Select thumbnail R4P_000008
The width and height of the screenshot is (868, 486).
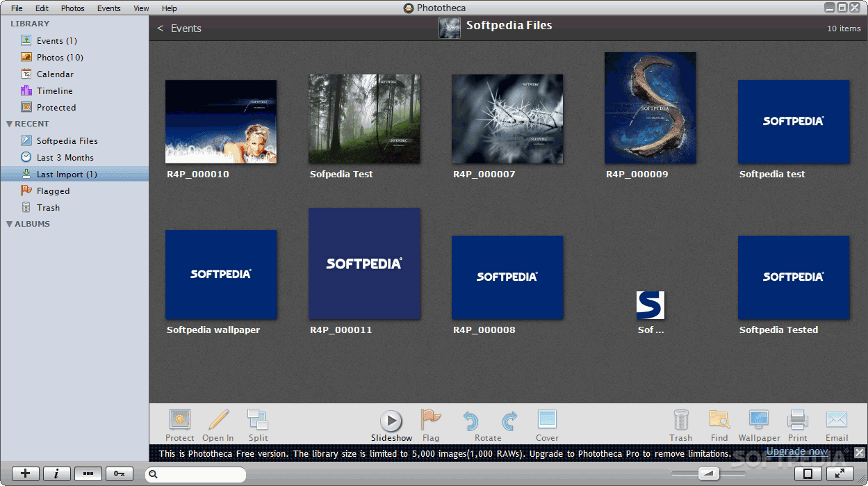click(507, 277)
